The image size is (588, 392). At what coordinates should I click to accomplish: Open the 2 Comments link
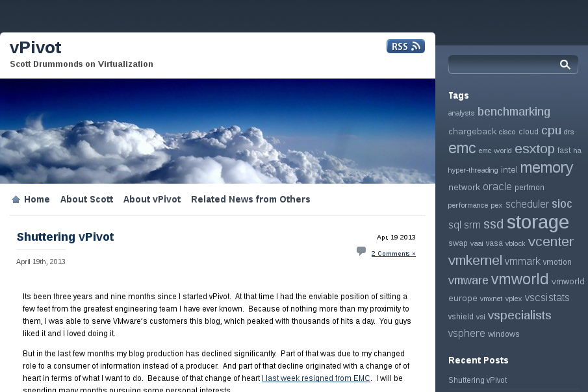pyautogui.click(x=393, y=254)
